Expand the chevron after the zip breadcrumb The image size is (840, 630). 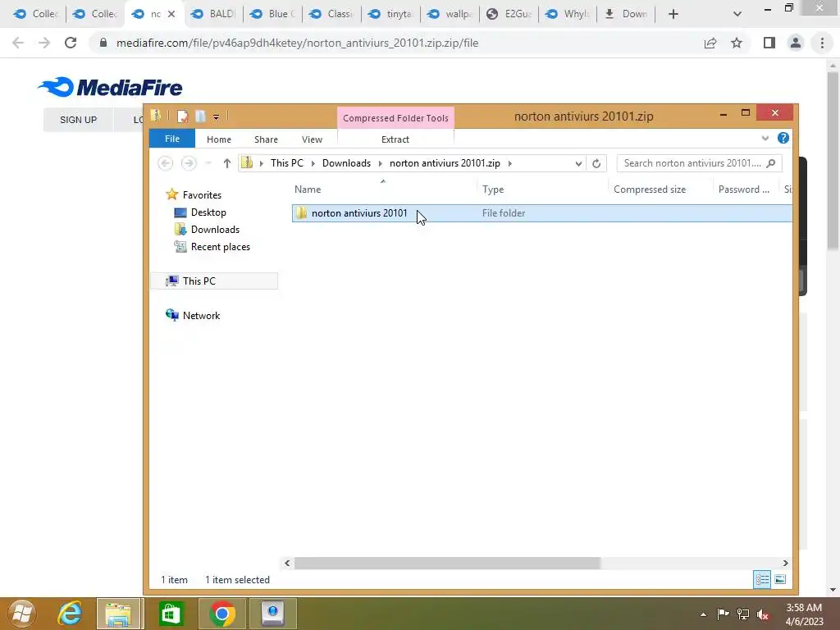510,163
